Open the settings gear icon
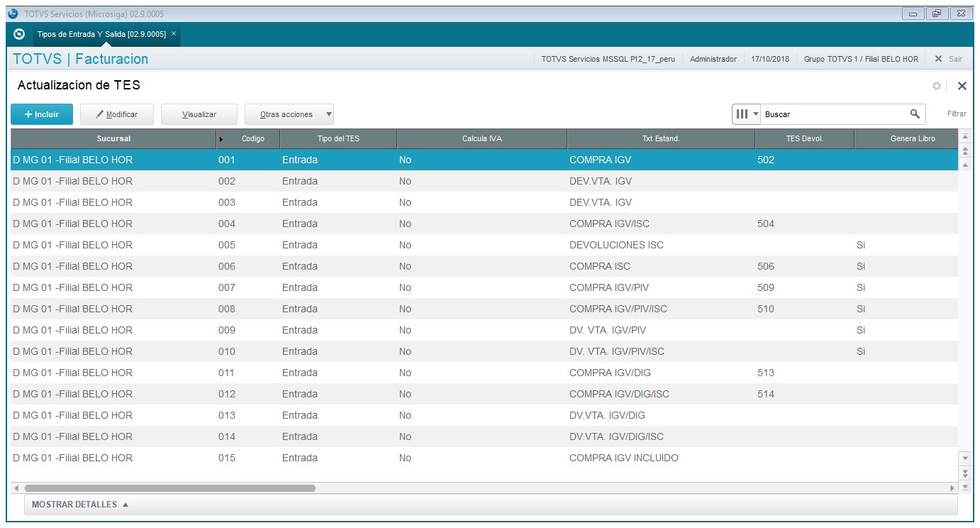This screenshot has width=980, height=528. pos(937,86)
